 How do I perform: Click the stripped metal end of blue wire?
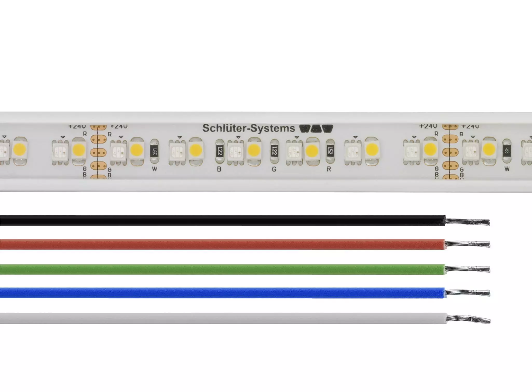click(x=468, y=293)
